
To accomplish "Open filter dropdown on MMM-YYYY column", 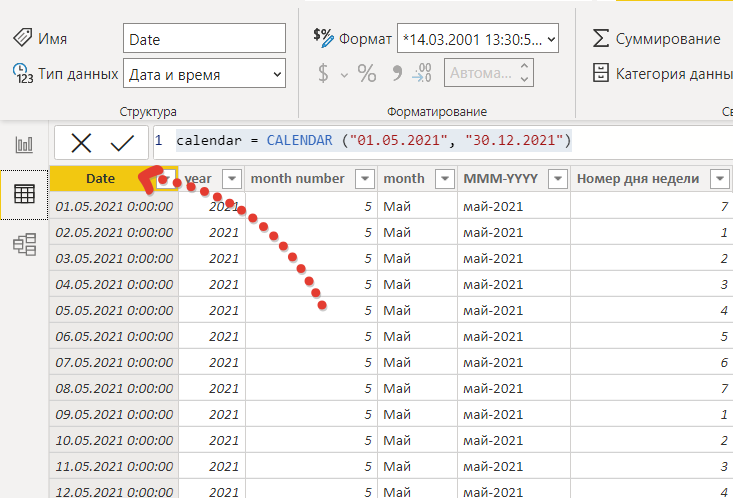I will (x=558, y=179).
